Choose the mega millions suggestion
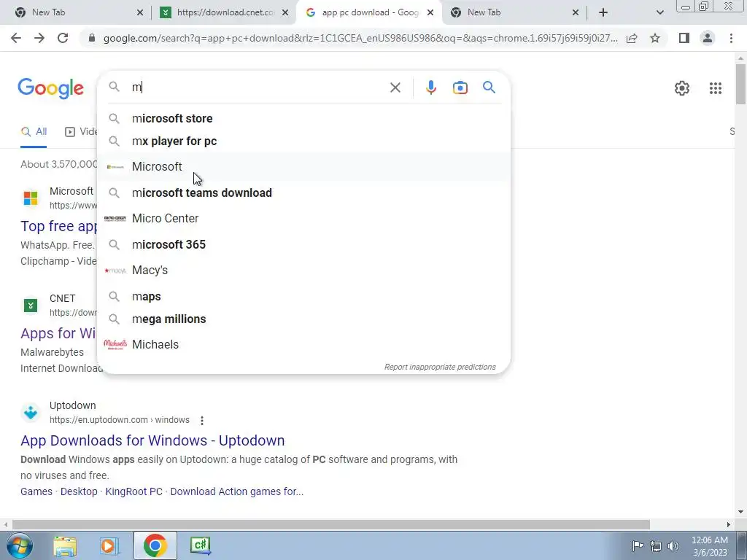 [304, 319]
